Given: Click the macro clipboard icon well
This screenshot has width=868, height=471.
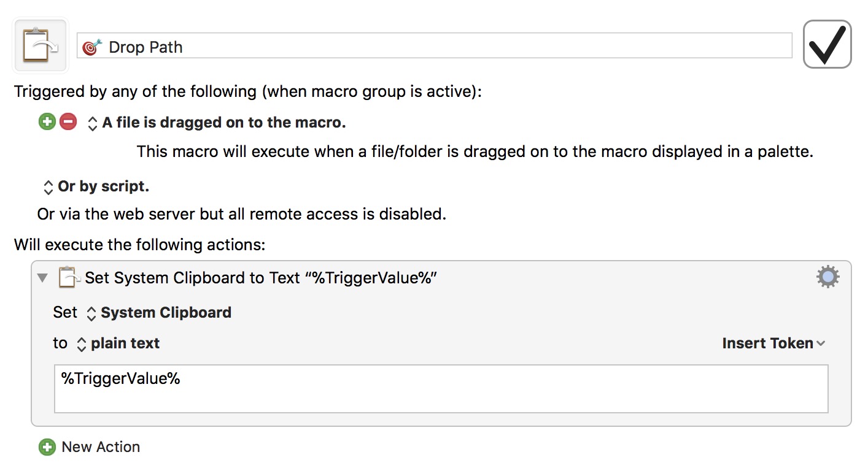Looking at the screenshot, I should click(x=41, y=46).
